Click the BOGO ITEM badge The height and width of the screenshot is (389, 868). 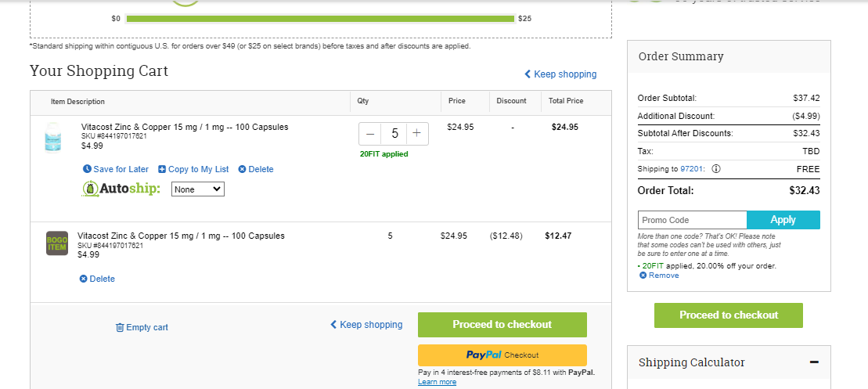[x=57, y=243]
